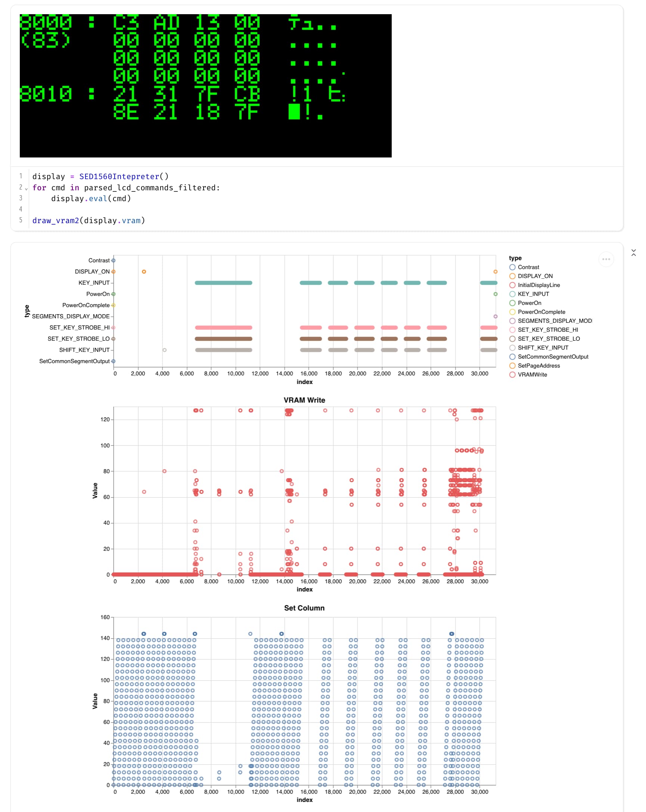
Task: Click the InitialDisplayLine legend symbol
Action: tap(512, 285)
